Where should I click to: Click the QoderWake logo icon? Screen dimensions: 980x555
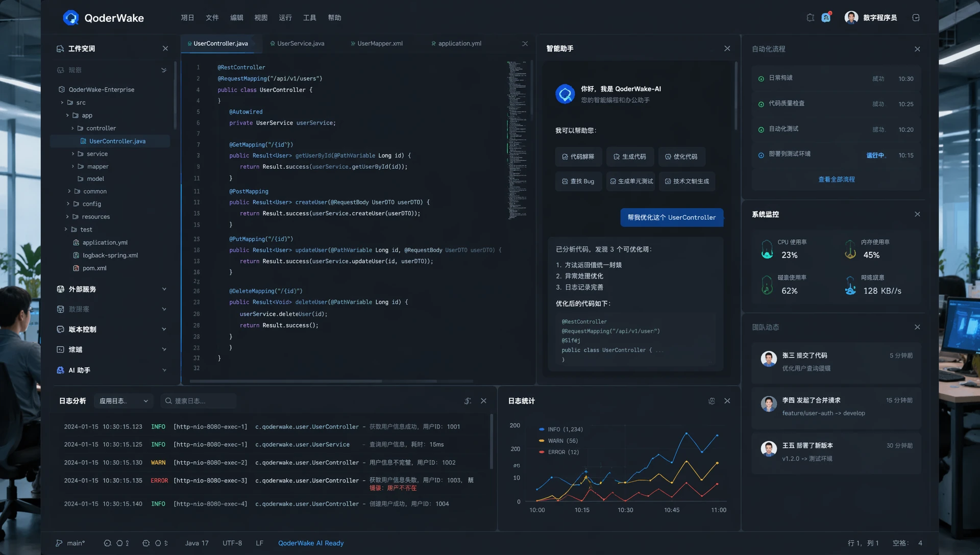click(71, 18)
